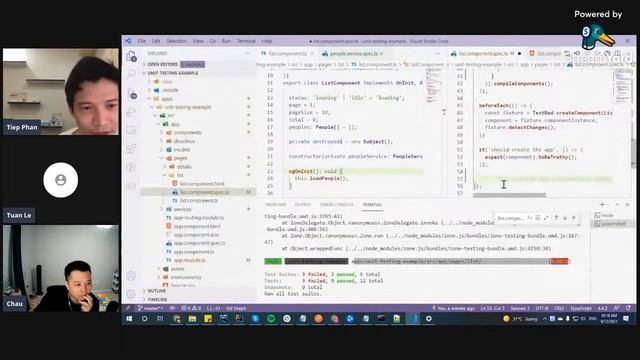Open Git Graph from the status bar
The image size is (640, 360).
click(236, 308)
